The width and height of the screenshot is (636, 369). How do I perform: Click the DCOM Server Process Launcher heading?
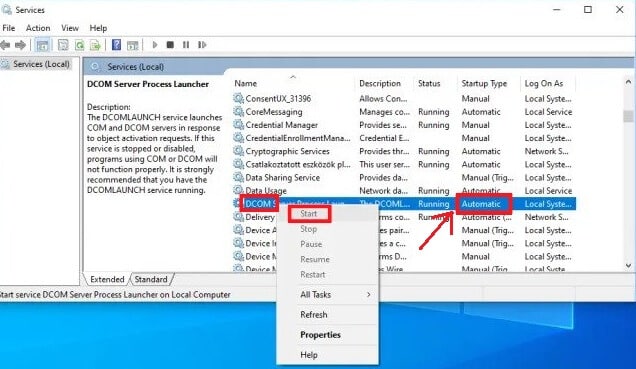click(148, 84)
